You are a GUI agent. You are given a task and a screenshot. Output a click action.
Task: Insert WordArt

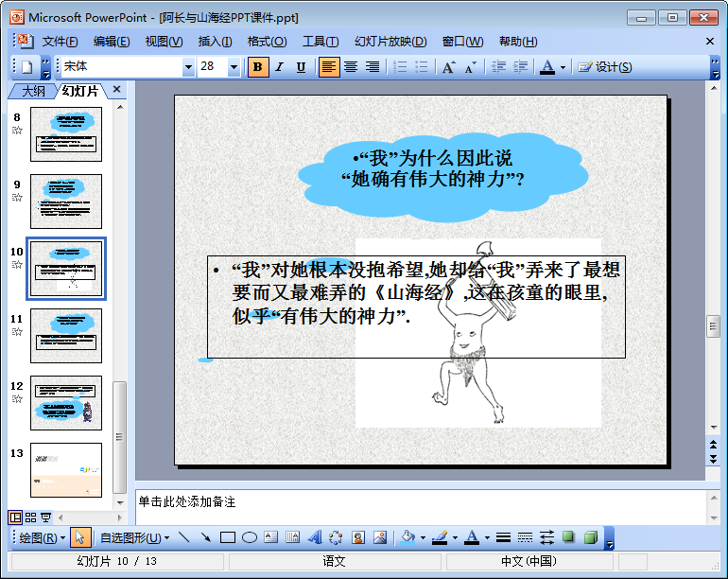pyautogui.click(x=314, y=537)
